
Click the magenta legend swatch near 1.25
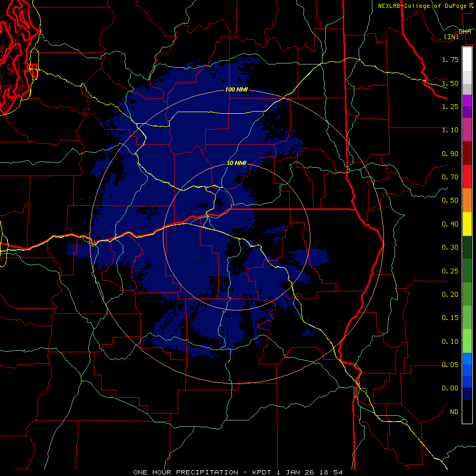coord(467,100)
